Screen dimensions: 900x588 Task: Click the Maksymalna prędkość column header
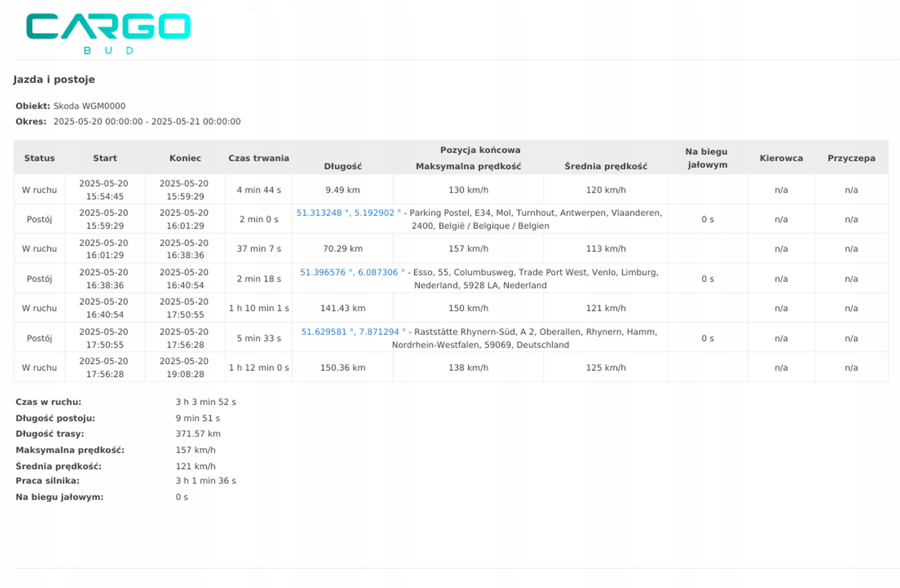[x=468, y=166]
